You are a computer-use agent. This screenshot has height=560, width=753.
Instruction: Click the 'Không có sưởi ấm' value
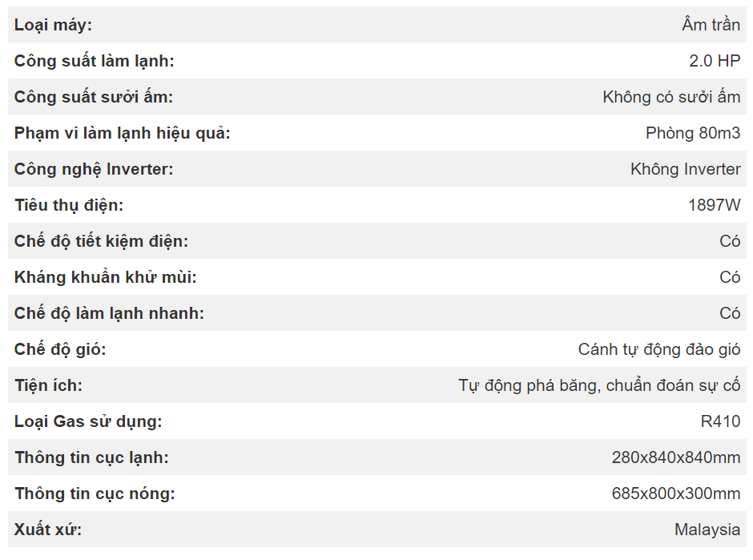pyautogui.click(x=671, y=97)
